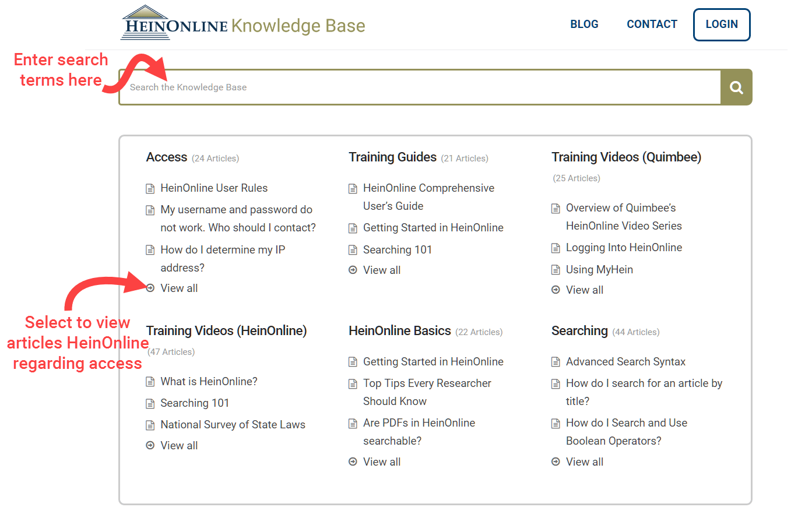Click document icon beside username and password article
The width and height of the screenshot is (812, 514).
(150, 210)
